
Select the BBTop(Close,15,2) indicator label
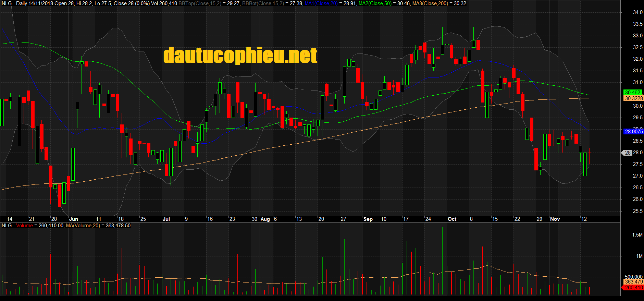coord(200,3)
